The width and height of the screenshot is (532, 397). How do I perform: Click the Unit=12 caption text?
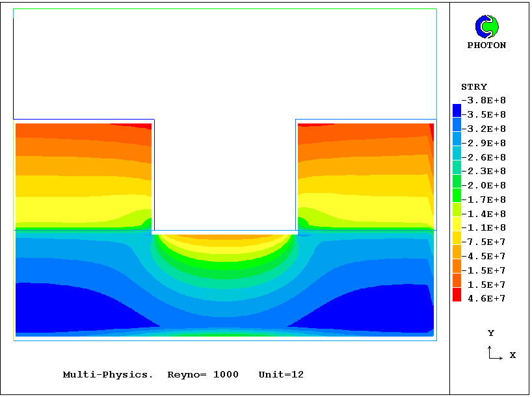click(x=281, y=375)
